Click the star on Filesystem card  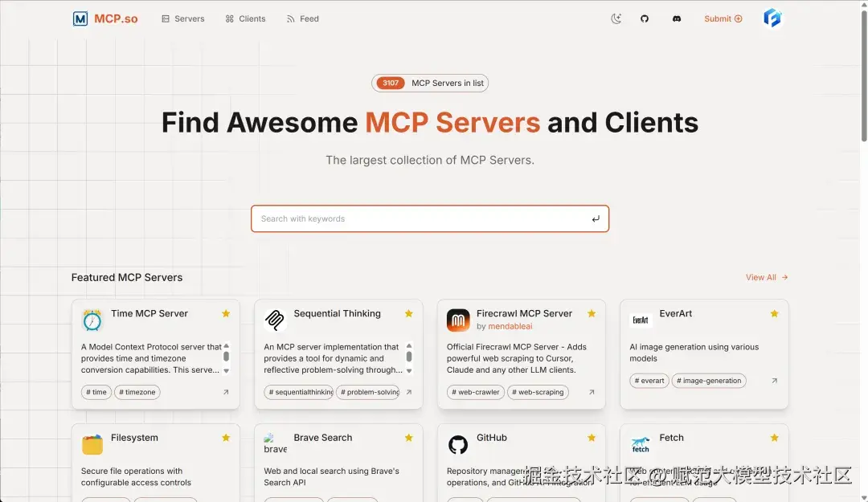click(226, 438)
